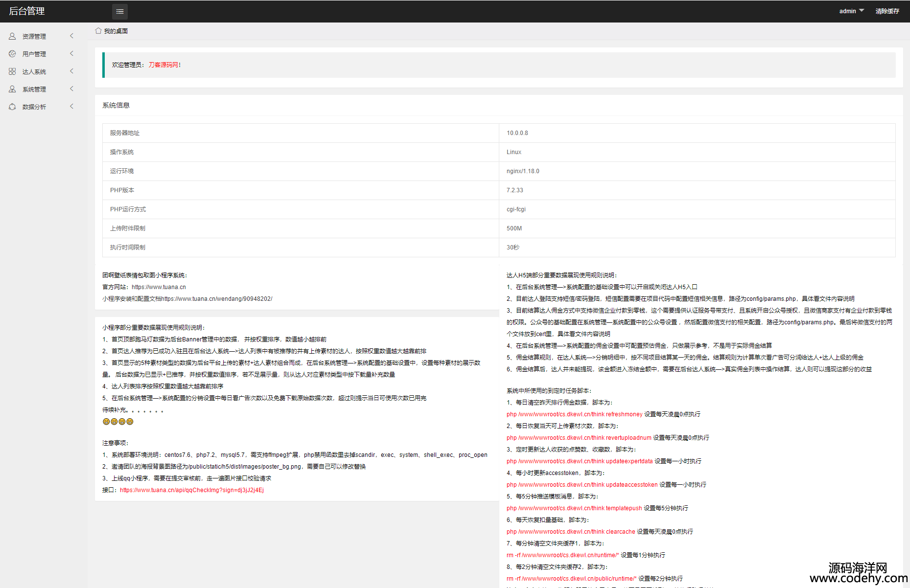This screenshot has height=588, width=910.
Task: Click the 系统管理 sidebar icon
Action: (x=12, y=89)
